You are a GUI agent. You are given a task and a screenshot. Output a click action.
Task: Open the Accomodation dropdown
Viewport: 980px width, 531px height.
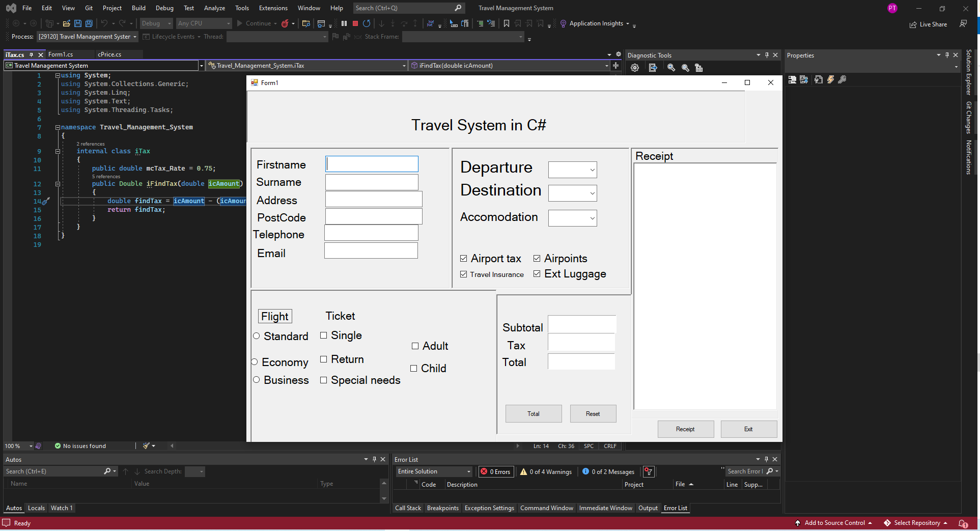coord(592,218)
